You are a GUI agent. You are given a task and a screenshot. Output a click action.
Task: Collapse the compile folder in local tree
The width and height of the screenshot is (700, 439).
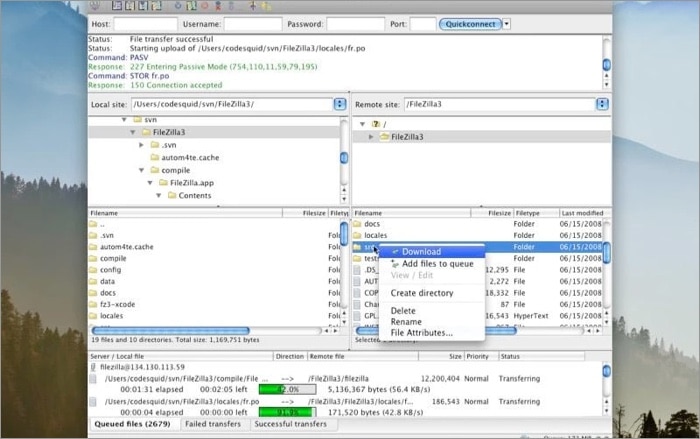[141, 171]
